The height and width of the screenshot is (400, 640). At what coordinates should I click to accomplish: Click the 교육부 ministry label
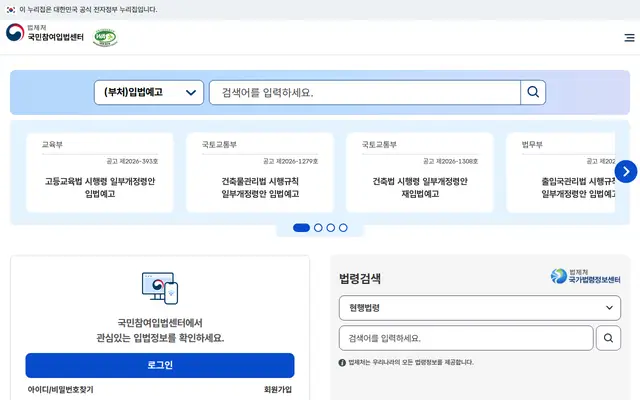point(52,144)
